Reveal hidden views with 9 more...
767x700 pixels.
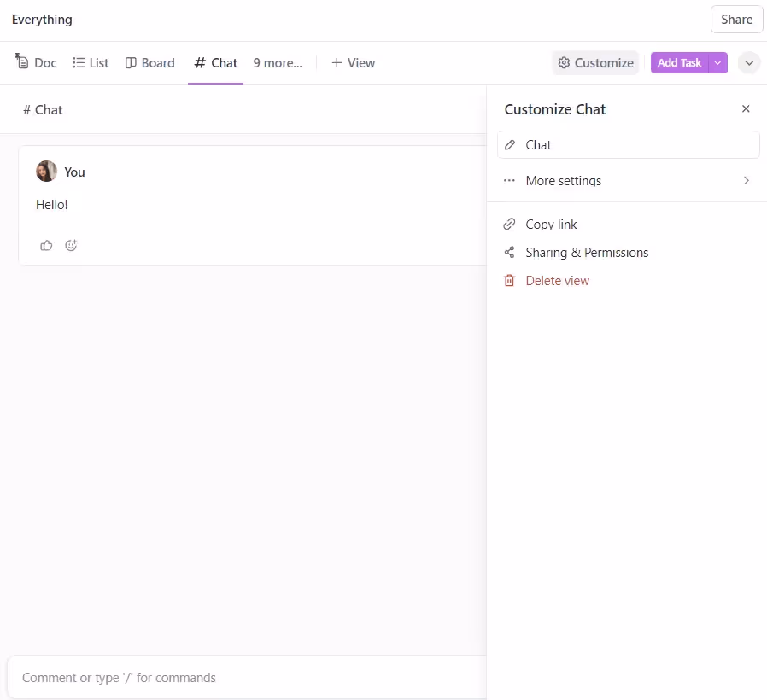277,62
